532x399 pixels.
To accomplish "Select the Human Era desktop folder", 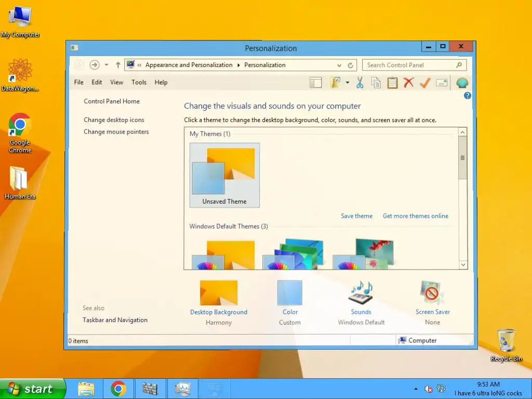I will tap(20, 183).
